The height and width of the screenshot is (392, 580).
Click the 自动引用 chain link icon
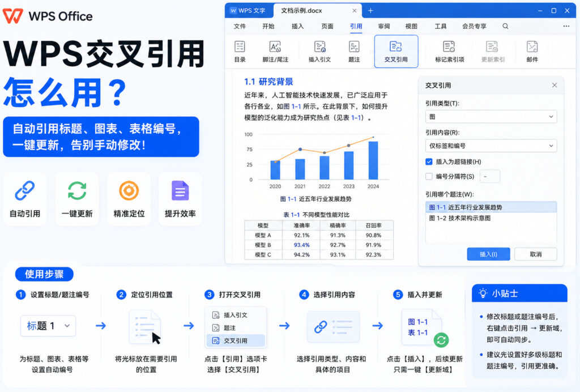pos(25,190)
